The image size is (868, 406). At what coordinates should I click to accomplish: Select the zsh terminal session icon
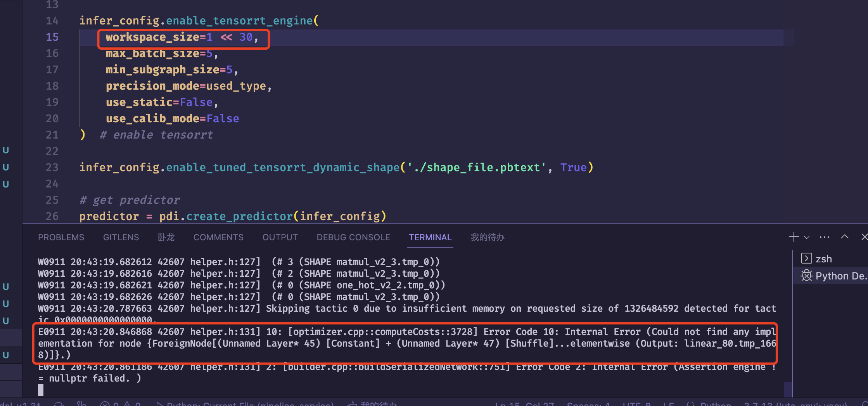(807, 259)
